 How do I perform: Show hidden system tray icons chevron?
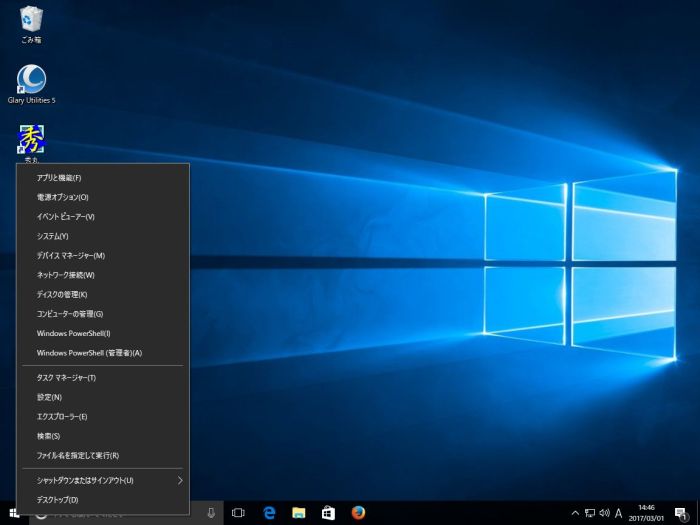(575, 512)
